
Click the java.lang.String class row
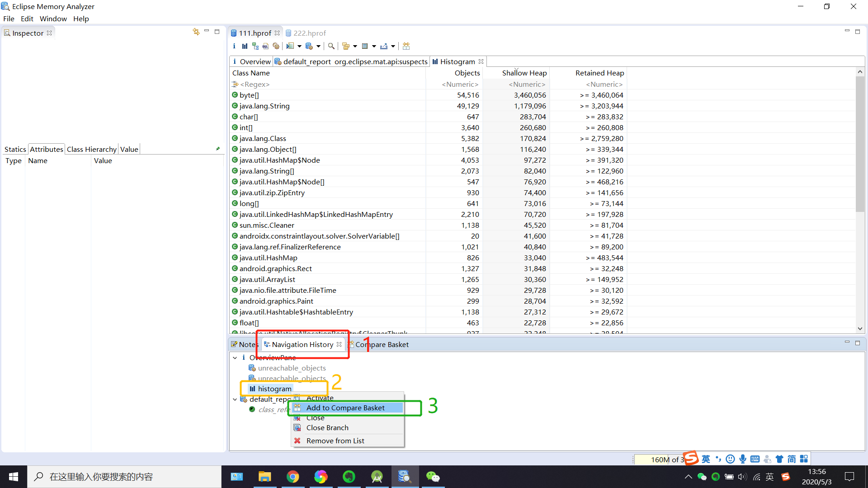(x=264, y=106)
